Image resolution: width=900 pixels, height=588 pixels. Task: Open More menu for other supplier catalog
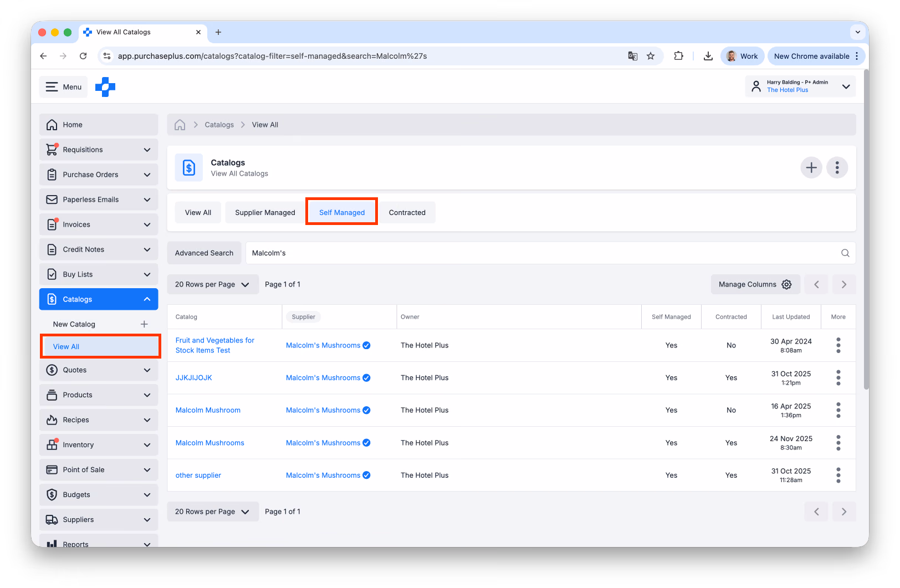838,475
